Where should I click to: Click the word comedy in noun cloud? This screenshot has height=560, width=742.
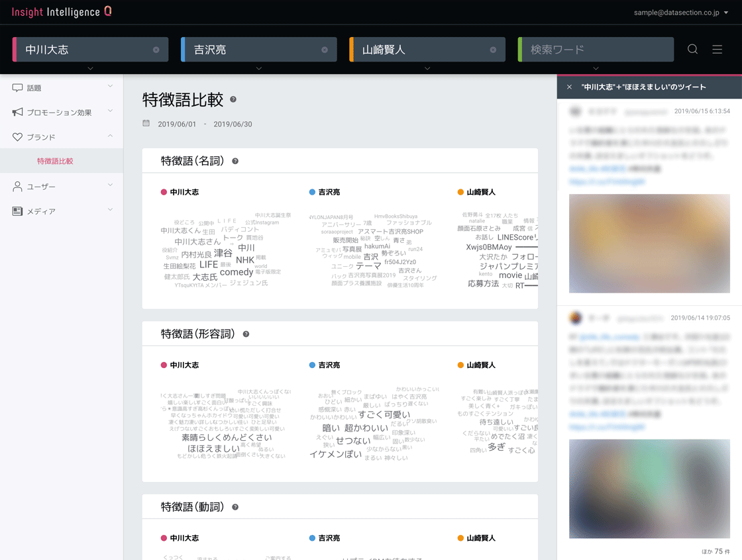pyautogui.click(x=237, y=272)
